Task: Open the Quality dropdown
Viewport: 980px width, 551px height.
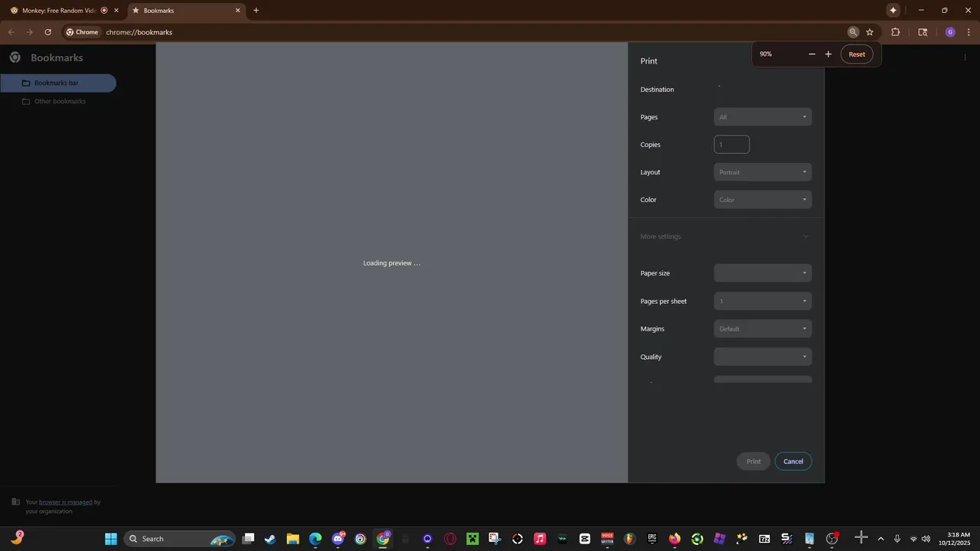Action: [763, 357]
